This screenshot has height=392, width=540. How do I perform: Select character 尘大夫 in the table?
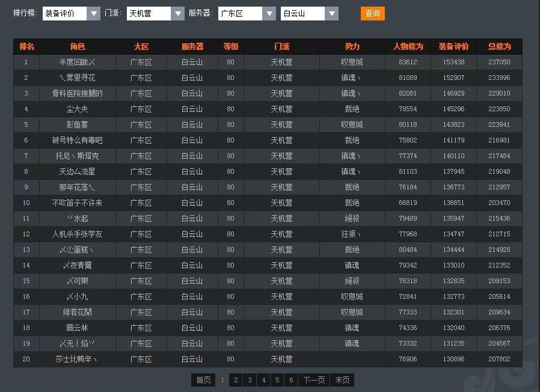point(77,109)
